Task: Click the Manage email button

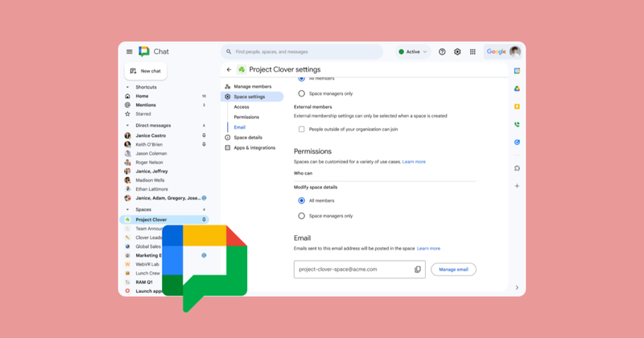Action: click(453, 270)
